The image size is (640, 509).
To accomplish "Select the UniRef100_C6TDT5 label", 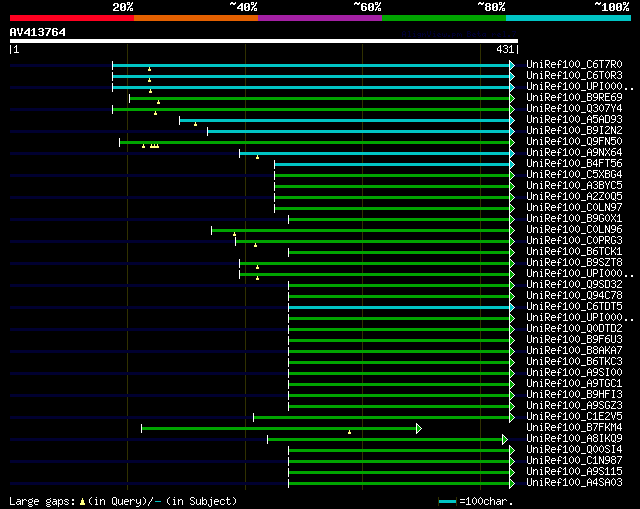I will (x=574, y=307).
